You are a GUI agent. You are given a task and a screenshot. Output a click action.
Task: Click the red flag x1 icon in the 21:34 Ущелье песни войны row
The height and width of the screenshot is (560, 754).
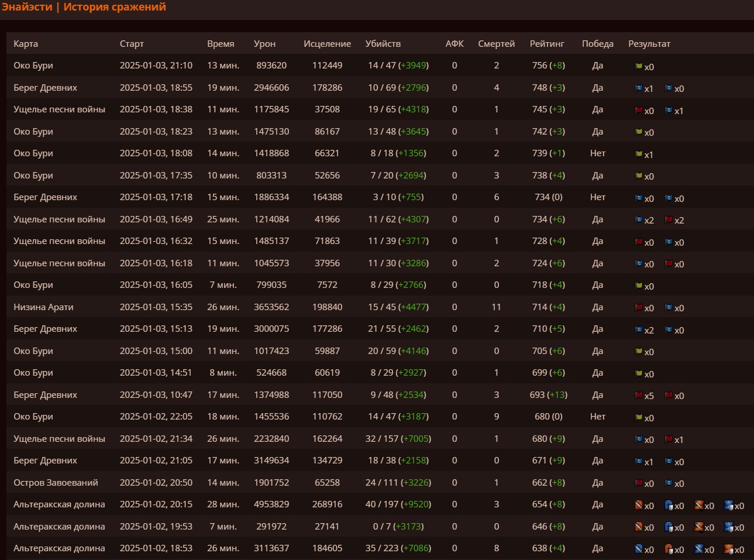(669, 439)
